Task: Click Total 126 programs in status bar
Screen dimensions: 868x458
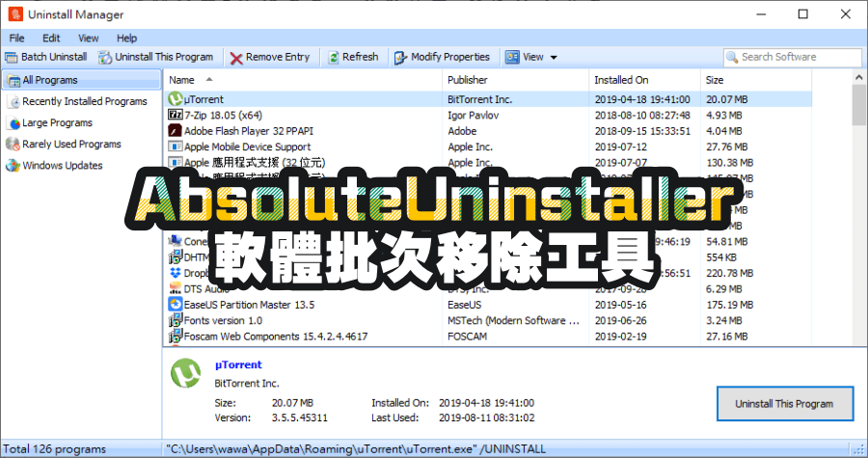Action: (54, 449)
